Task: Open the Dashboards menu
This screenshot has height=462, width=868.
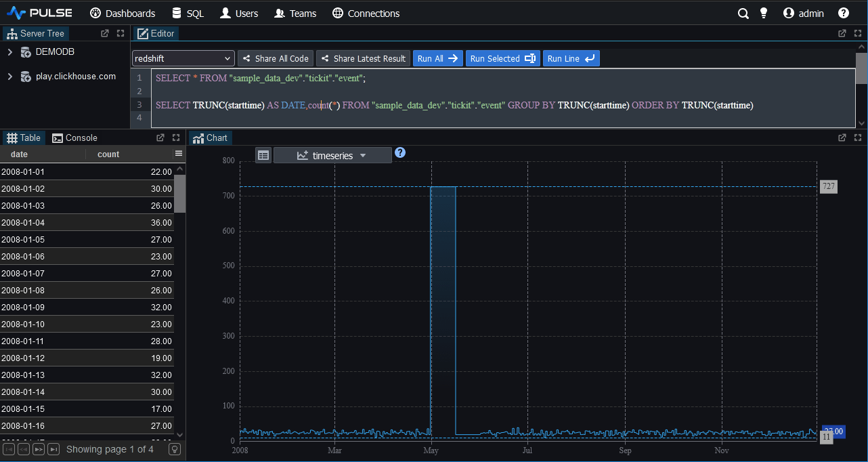Action: tap(123, 13)
